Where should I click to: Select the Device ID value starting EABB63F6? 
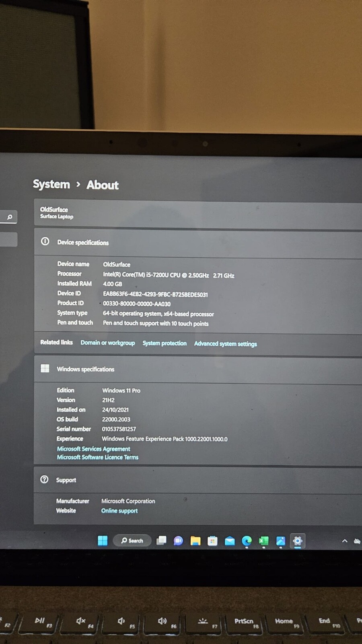(x=155, y=294)
